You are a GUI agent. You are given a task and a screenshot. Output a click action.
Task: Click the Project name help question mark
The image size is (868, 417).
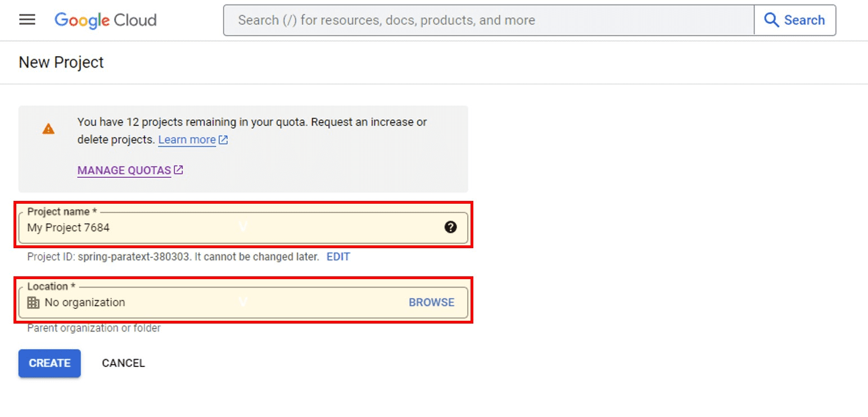click(450, 227)
